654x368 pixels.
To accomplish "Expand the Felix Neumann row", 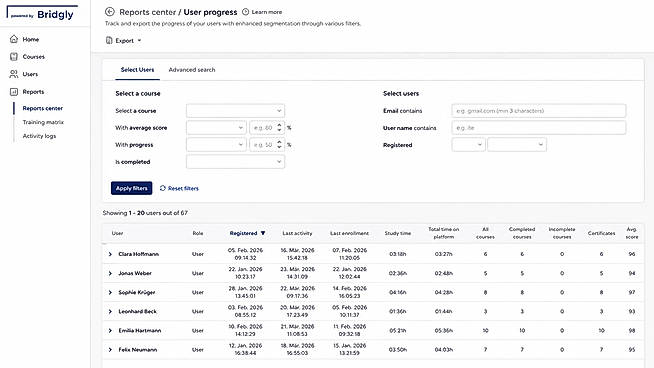I will 110,350.
